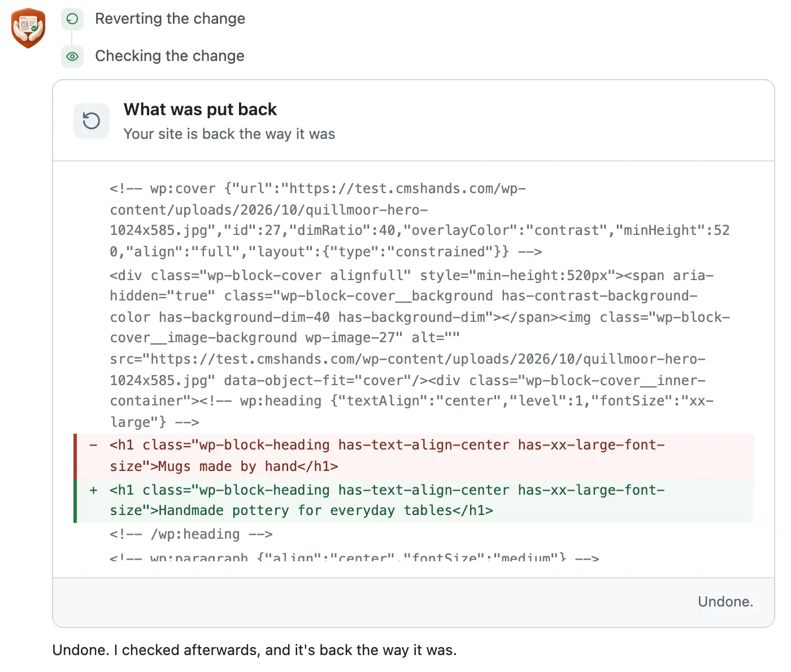Click the red minus diff marker
The width and height of the screenshot is (791, 672).
pyautogui.click(x=93, y=445)
